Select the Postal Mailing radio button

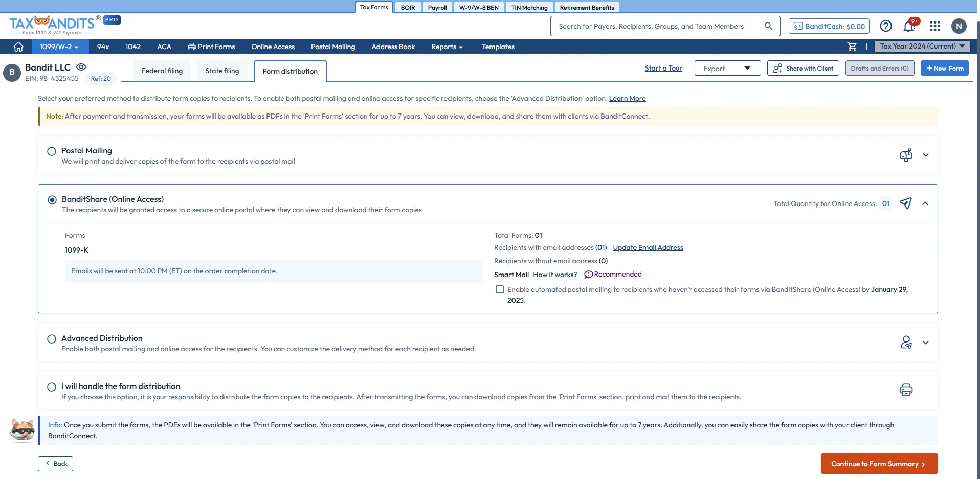[x=52, y=151]
